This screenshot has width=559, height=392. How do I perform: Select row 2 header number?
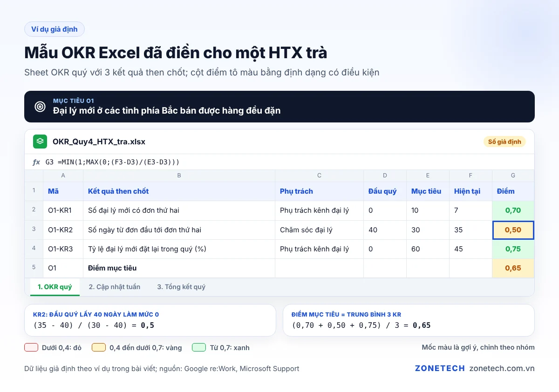tap(34, 210)
